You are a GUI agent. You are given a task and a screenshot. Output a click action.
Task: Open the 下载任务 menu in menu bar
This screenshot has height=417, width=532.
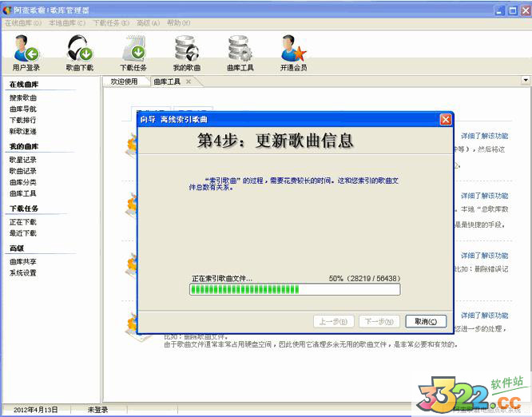coord(111,22)
